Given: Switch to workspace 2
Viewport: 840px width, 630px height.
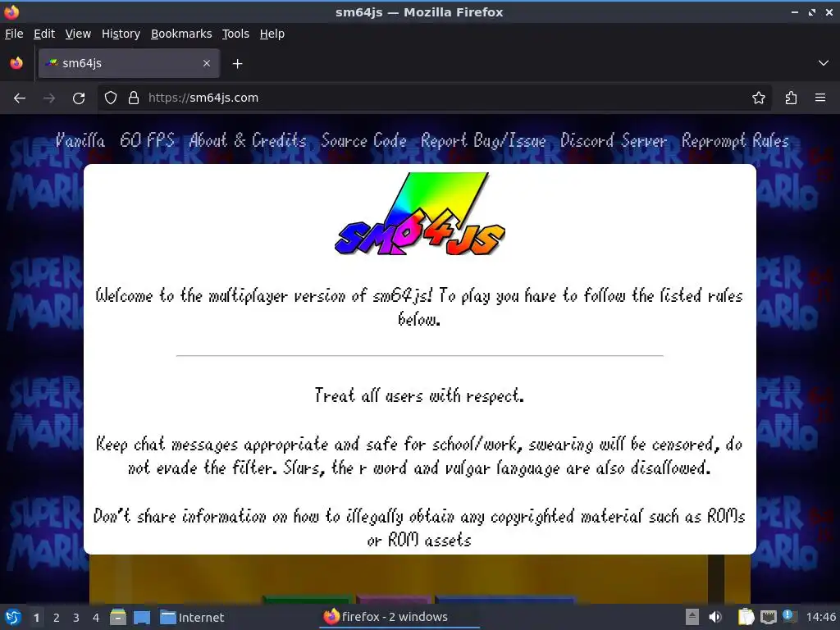Looking at the screenshot, I should pos(57,618).
